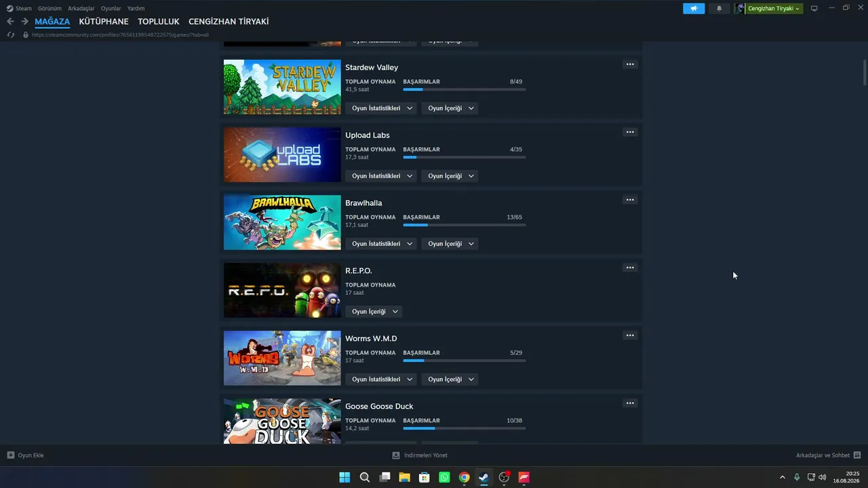Open the announcements megaphone button

(x=694, y=9)
